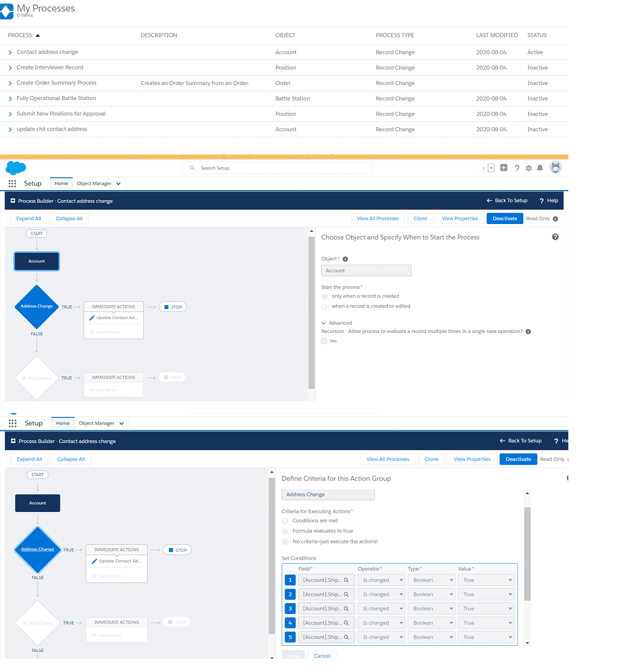Open the setup gear icon
The height and width of the screenshot is (672, 640).
[528, 168]
